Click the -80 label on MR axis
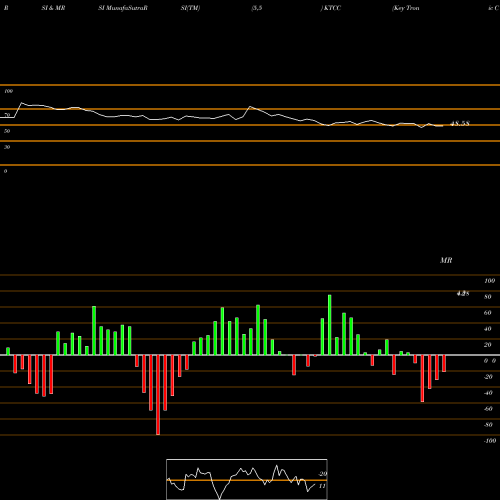This screenshot has width=500, height=500. coord(488,425)
